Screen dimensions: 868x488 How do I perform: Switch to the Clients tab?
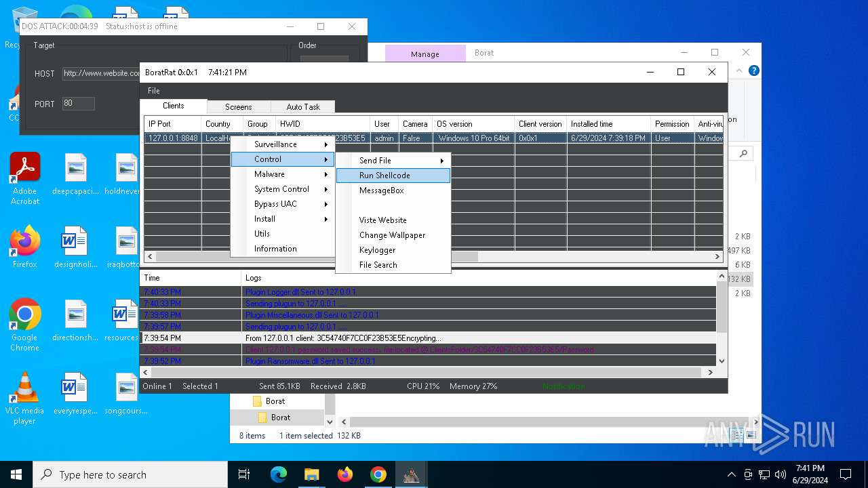(173, 106)
